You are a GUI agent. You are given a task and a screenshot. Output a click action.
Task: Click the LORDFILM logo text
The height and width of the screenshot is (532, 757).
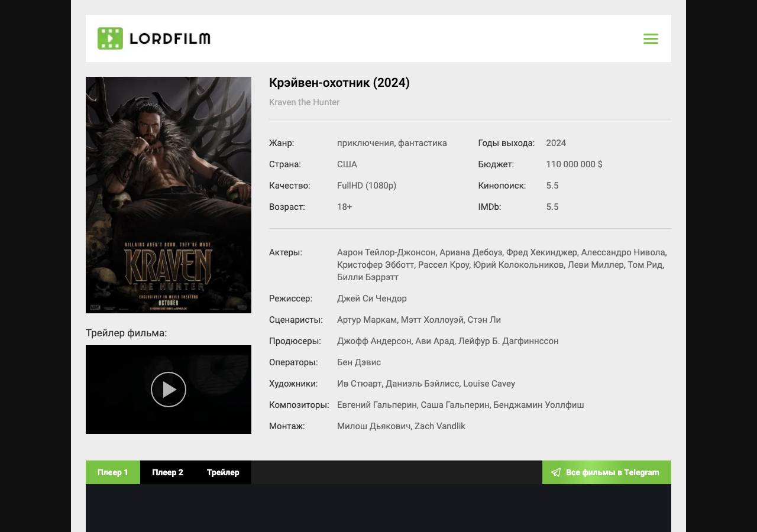tap(170, 39)
